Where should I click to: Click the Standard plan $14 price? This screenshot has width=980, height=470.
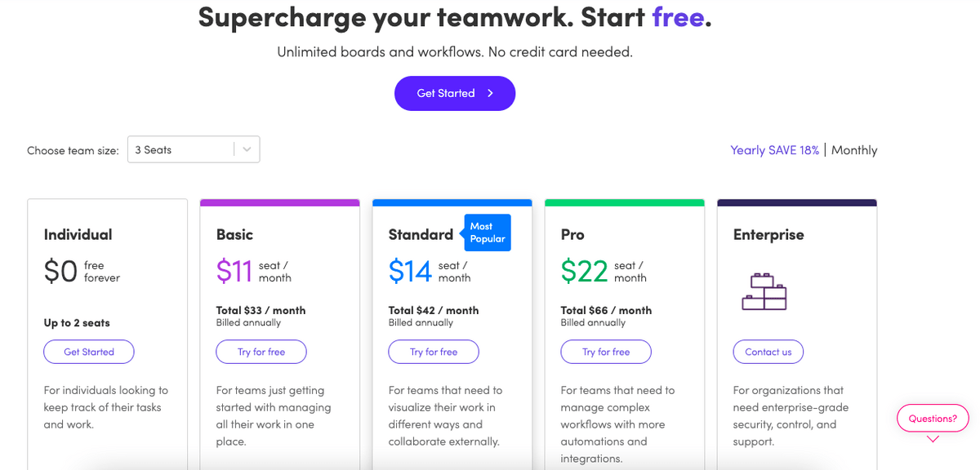pos(410,271)
